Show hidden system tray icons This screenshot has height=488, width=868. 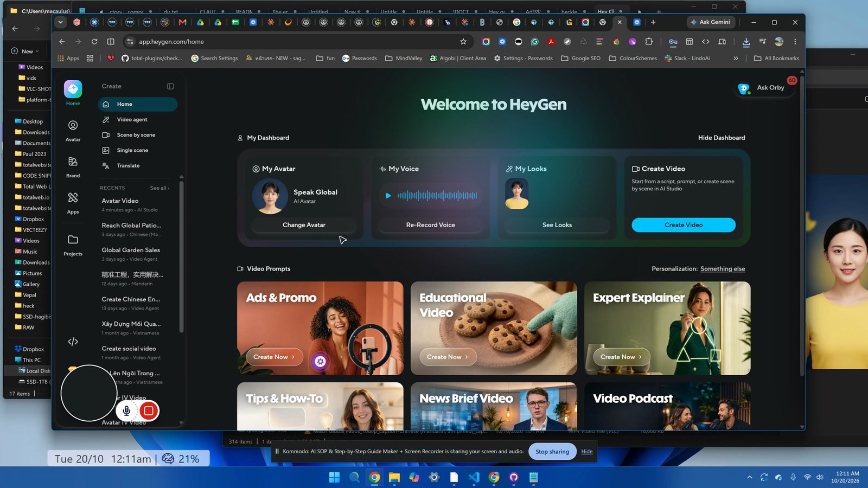coord(750,477)
